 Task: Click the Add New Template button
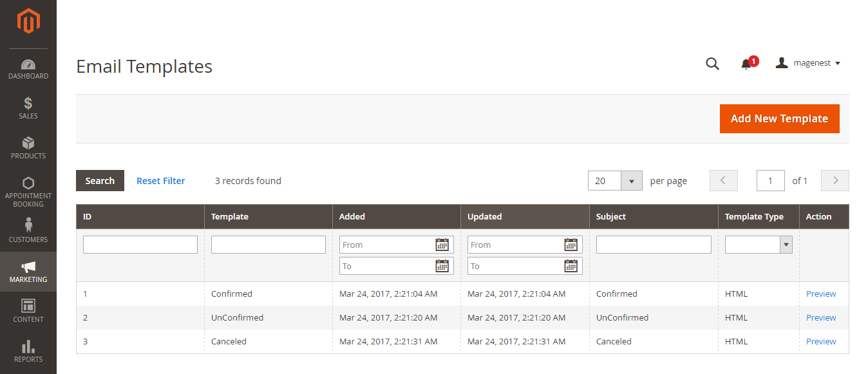click(779, 118)
